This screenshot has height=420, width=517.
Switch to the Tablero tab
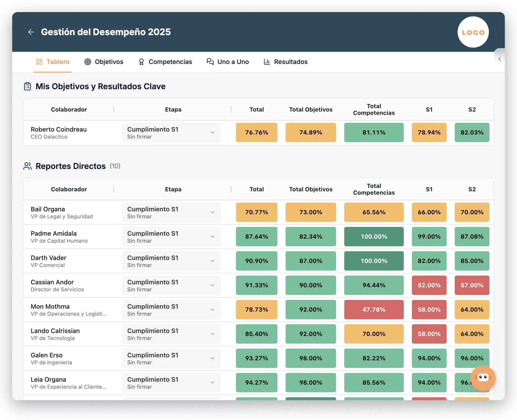(53, 62)
